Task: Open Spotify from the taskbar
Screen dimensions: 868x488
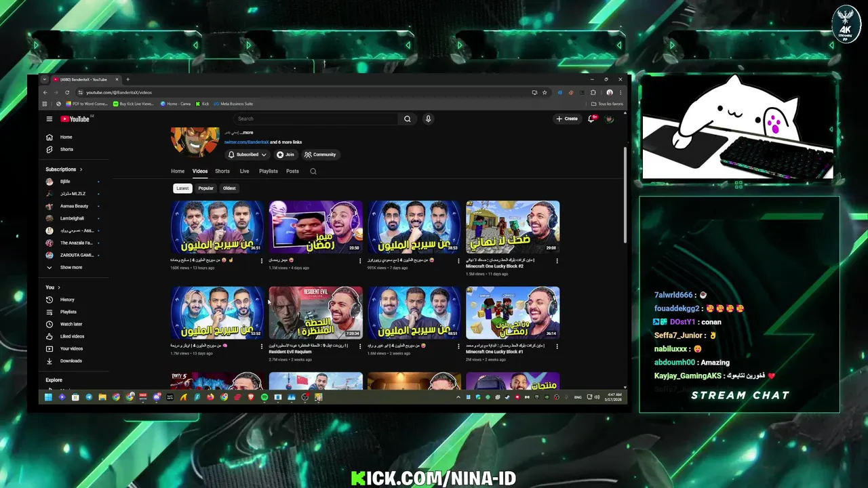Action: tap(264, 397)
